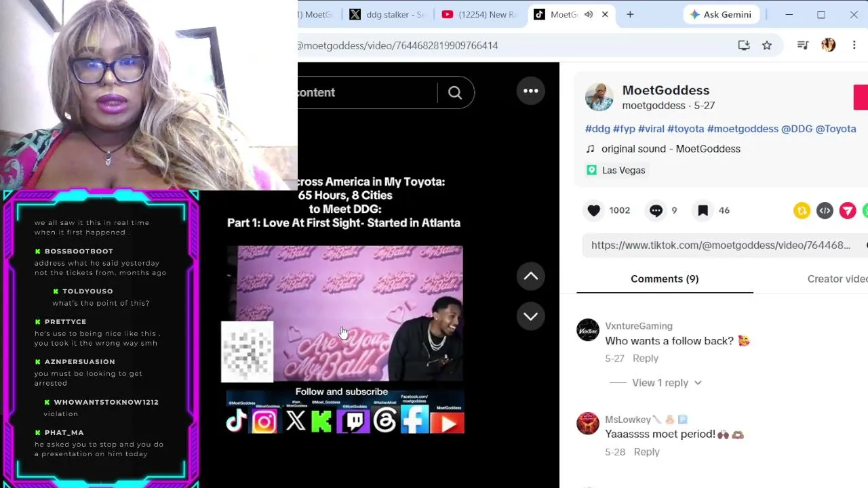
Task: Open the MoetGoddess profile name
Action: click(666, 90)
